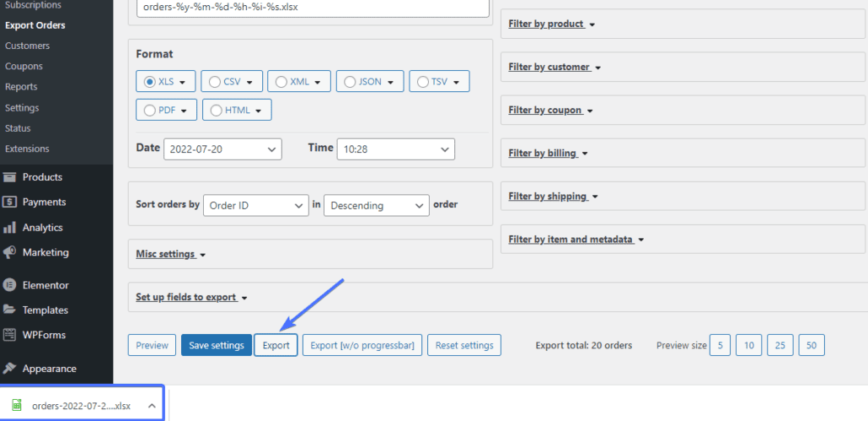Open the Descending sort direction dropdown

(x=377, y=206)
